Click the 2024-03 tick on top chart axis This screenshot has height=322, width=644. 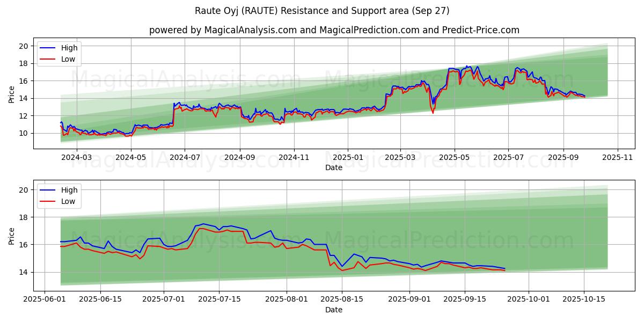coord(76,158)
